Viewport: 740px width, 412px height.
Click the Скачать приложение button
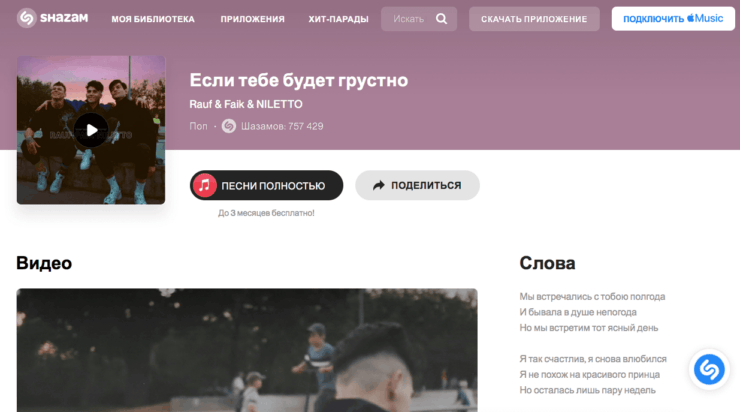534,19
